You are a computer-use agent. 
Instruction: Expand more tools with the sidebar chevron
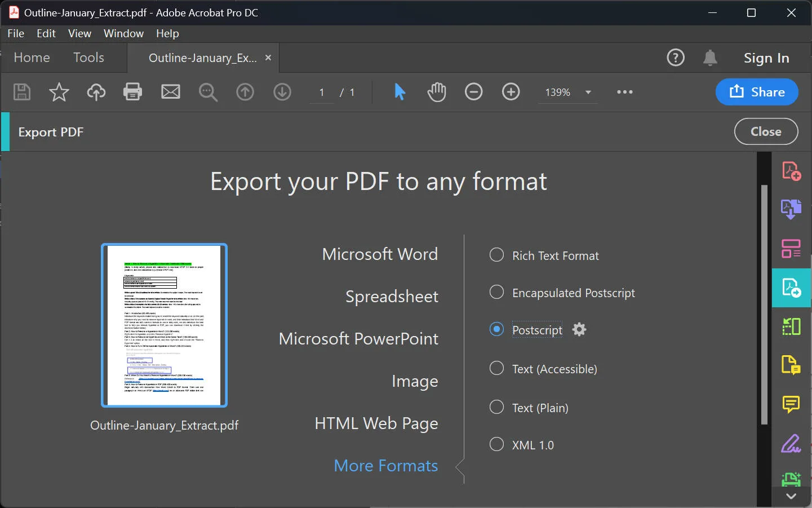click(791, 497)
